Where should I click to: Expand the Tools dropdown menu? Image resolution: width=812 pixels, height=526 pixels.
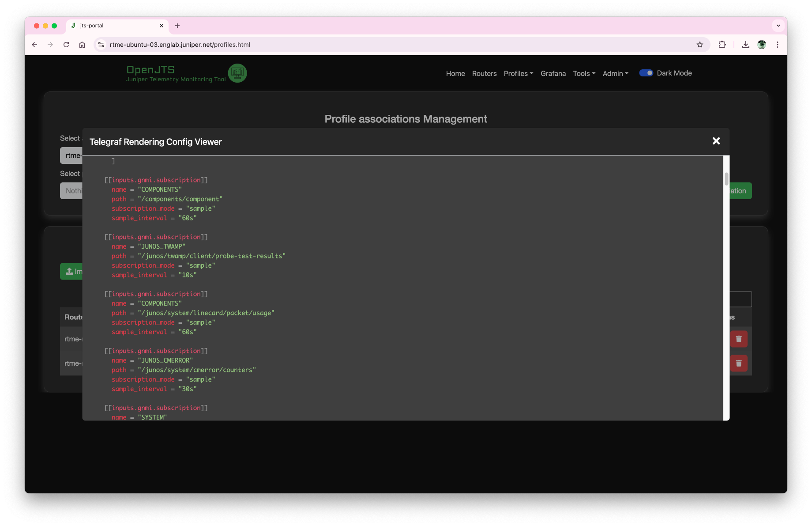(584, 74)
